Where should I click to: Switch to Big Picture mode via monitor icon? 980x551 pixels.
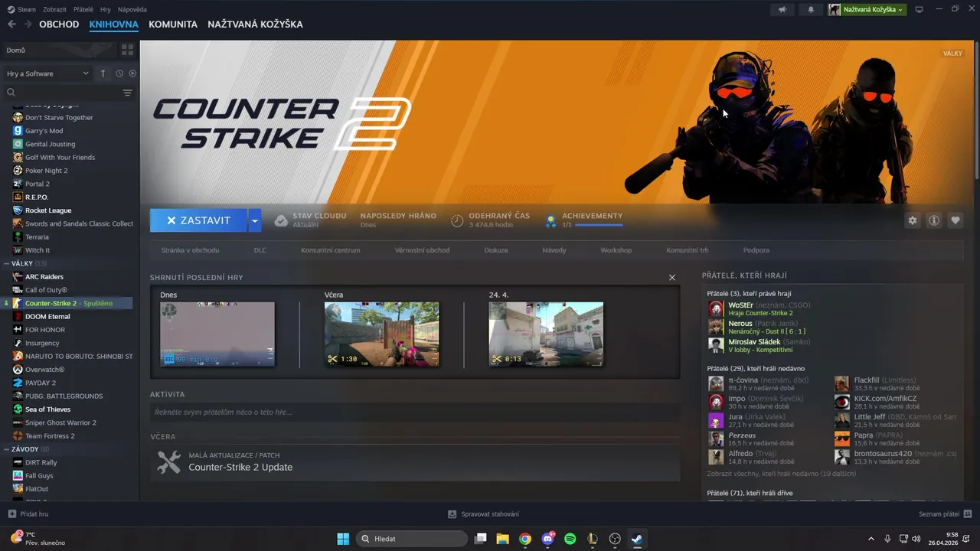(x=920, y=10)
